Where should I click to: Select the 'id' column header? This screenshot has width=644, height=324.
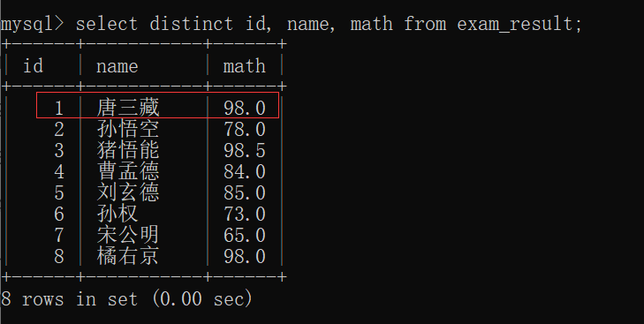click(34, 65)
